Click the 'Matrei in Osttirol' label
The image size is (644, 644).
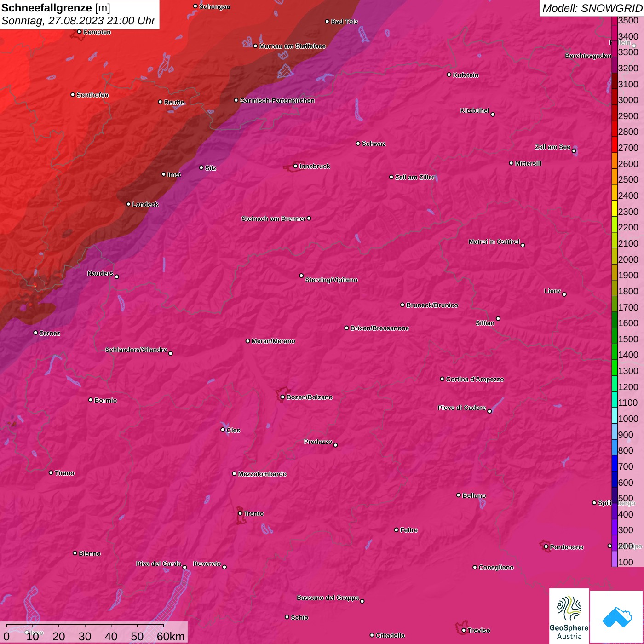[x=494, y=241]
